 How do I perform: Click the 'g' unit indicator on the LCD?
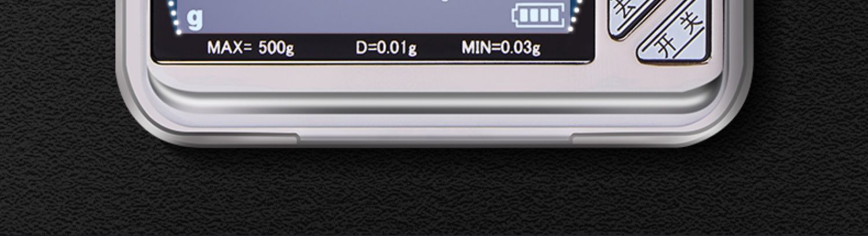point(195,19)
